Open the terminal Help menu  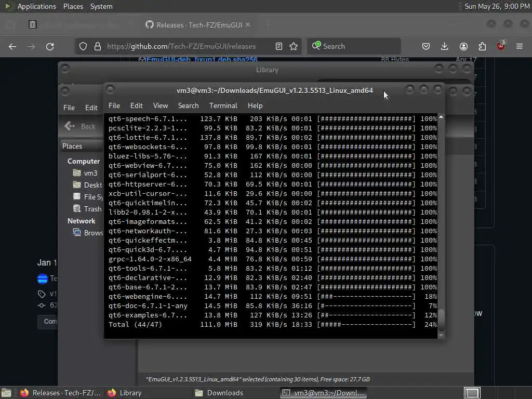[255, 105]
